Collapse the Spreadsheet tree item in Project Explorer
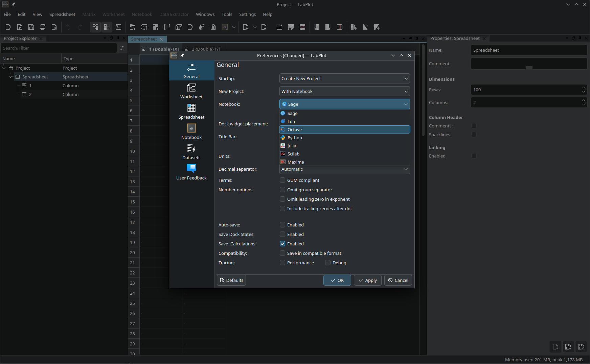 tap(10, 77)
